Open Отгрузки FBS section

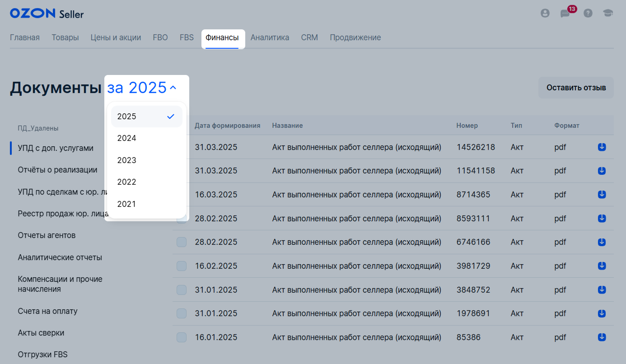42,355
